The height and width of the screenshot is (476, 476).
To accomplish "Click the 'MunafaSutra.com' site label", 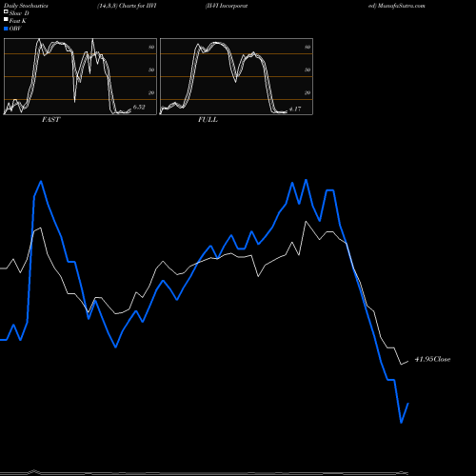I will point(402,6).
